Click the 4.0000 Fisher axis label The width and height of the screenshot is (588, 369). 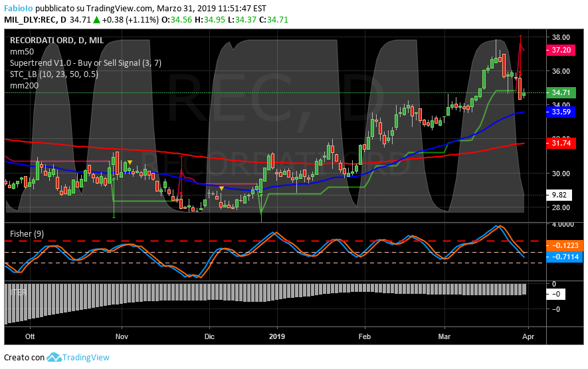tap(563, 225)
